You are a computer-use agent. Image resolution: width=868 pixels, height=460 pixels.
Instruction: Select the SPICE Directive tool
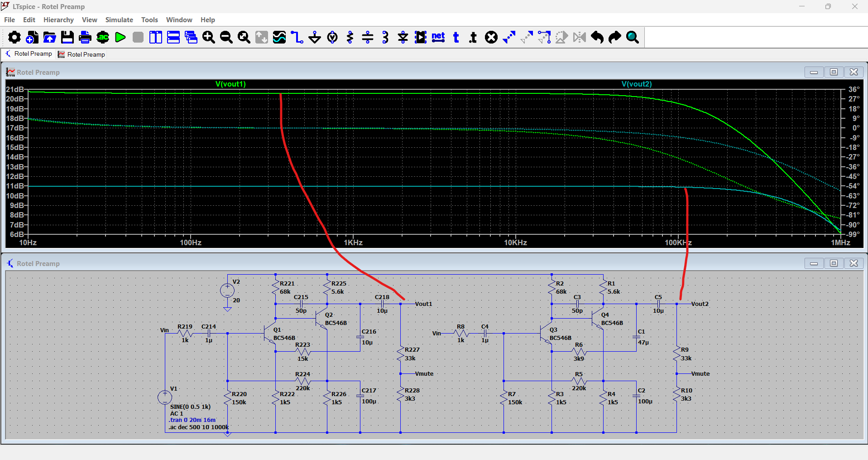[474, 37]
